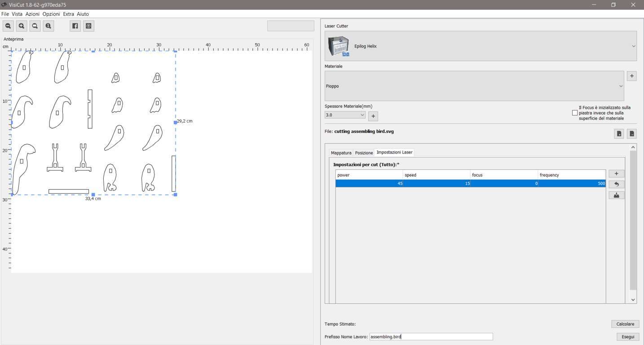Screen dimensions: 644x345
Task: Switch to the Posizione tab
Action: pos(364,153)
